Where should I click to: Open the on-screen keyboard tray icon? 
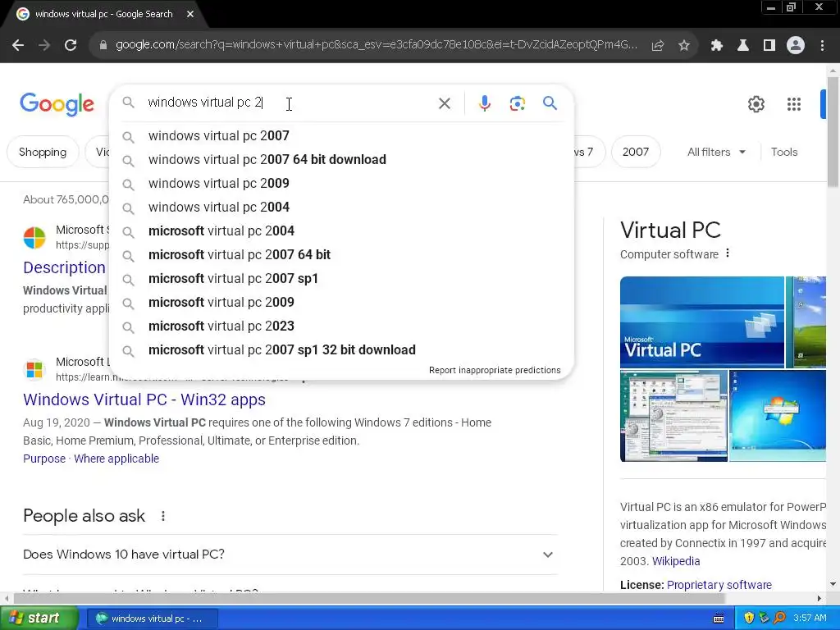point(719,619)
